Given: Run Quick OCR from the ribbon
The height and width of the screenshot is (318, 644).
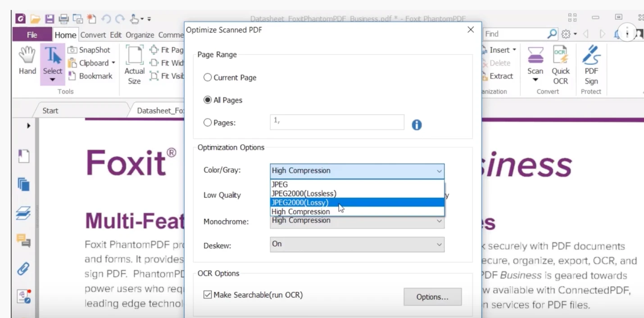Looking at the screenshot, I should point(561,66).
